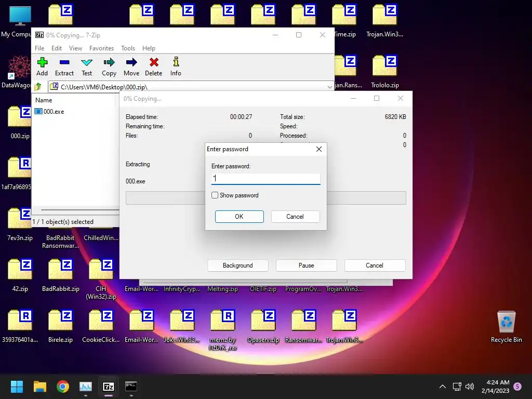Select the Trojan.Win3 icon in top row

pyautogui.click(x=385, y=21)
